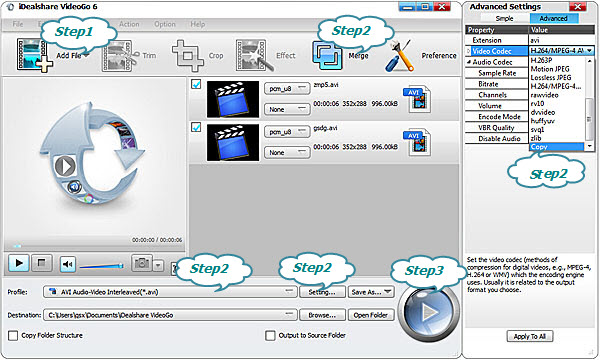Viewport: 600px width, 360px height.
Task: Open the Profile format dropdown
Action: pos(170,292)
